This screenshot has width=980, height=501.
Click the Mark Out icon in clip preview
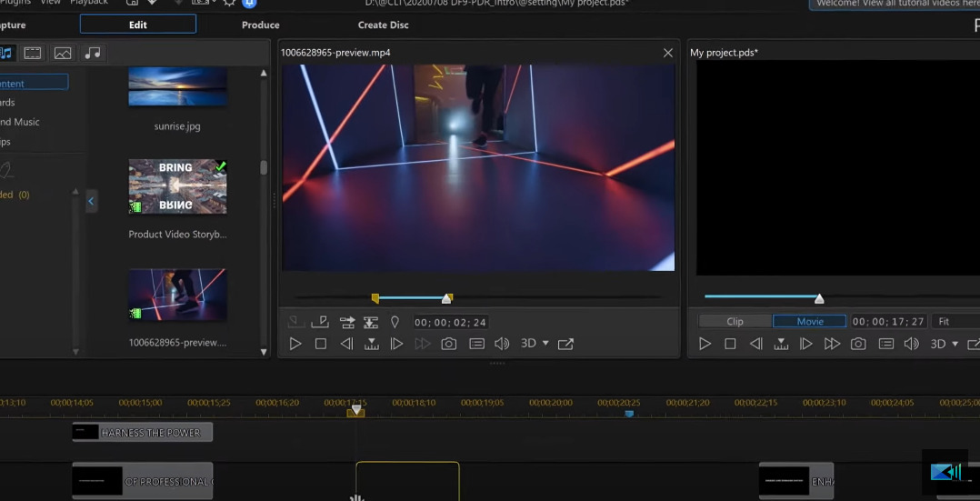point(320,322)
